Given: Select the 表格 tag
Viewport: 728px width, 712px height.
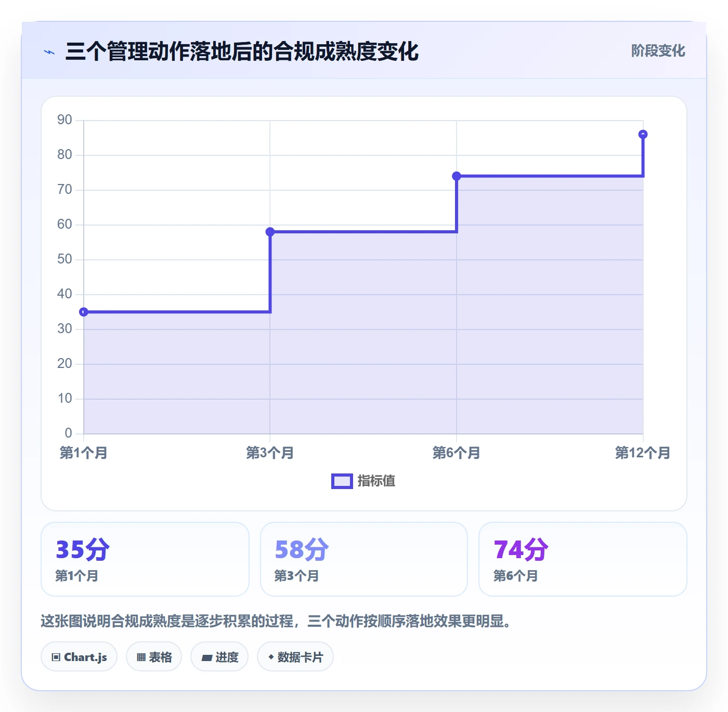Looking at the screenshot, I should pos(154,657).
